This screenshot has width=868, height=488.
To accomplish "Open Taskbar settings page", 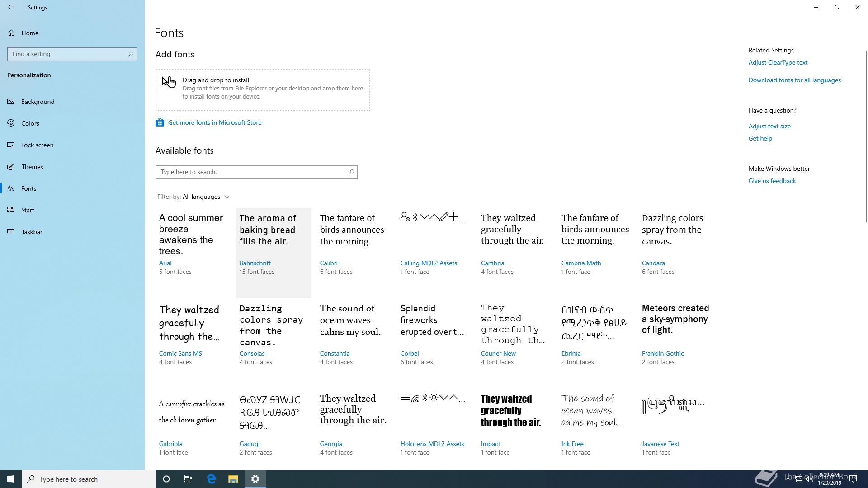I will click(72, 232).
